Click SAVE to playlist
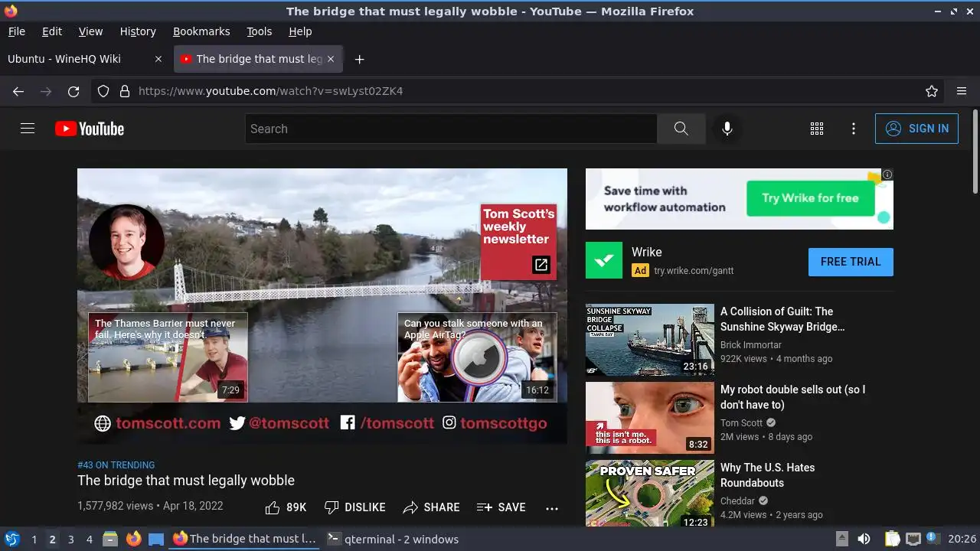The width and height of the screenshot is (980, 551). coord(501,507)
